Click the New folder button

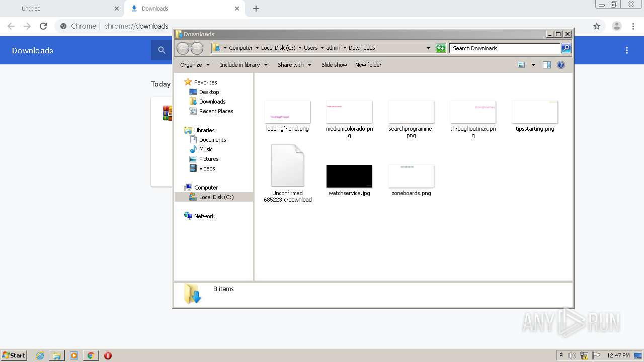(368, 65)
